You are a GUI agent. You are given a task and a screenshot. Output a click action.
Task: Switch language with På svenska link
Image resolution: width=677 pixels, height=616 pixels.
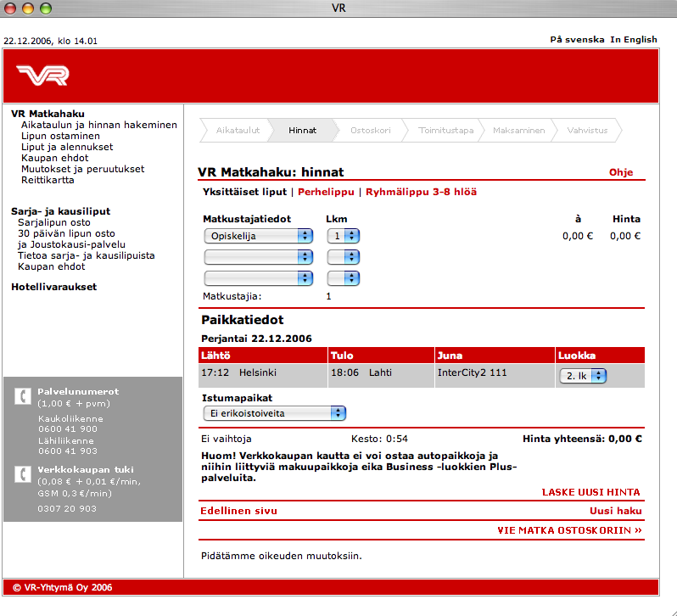click(x=577, y=39)
